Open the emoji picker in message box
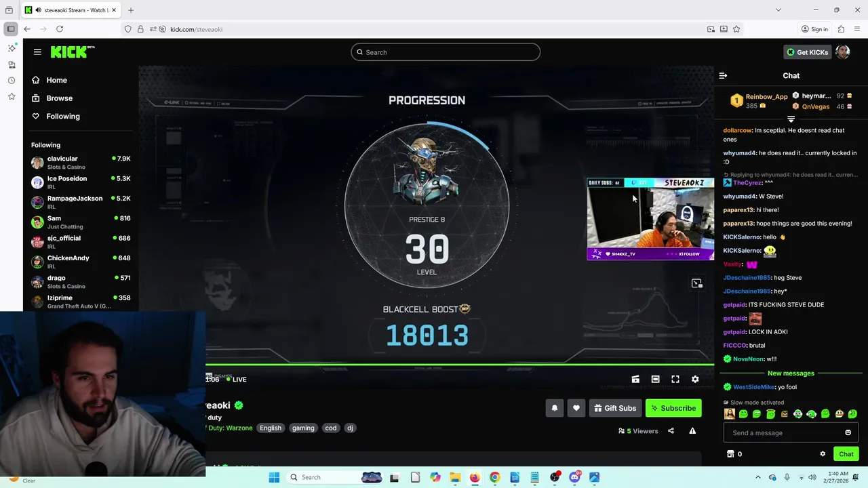 (848, 432)
